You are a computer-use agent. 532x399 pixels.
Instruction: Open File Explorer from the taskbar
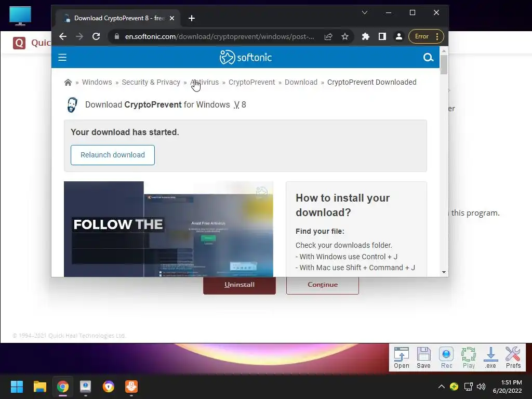click(39, 387)
